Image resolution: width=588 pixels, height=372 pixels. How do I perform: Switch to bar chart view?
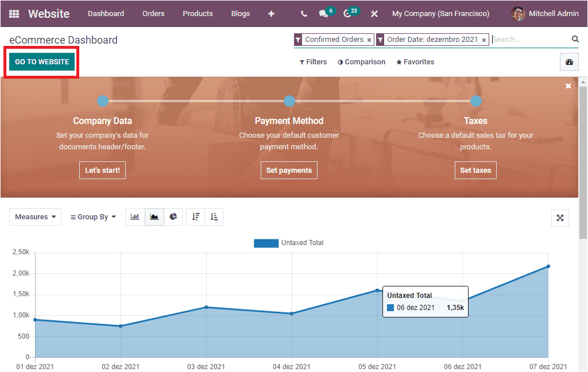click(x=135, y=216)
